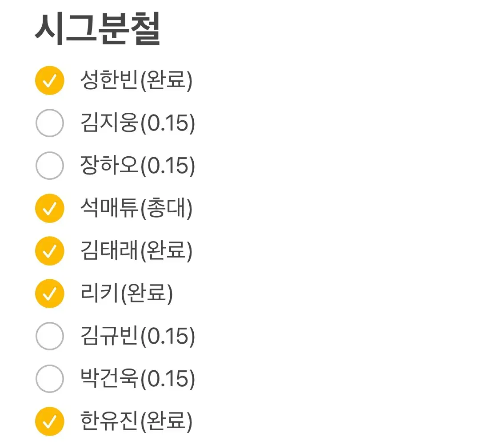The image size is (487, 448).
Task: Select the 석매튜(총대) text line
Action: click(x=136, y=208)
